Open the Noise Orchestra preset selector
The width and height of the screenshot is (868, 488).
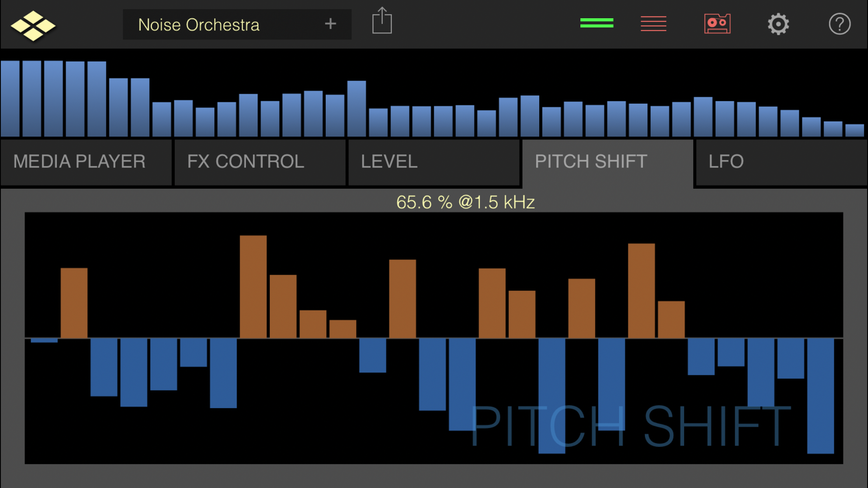(x=220, y=25)
